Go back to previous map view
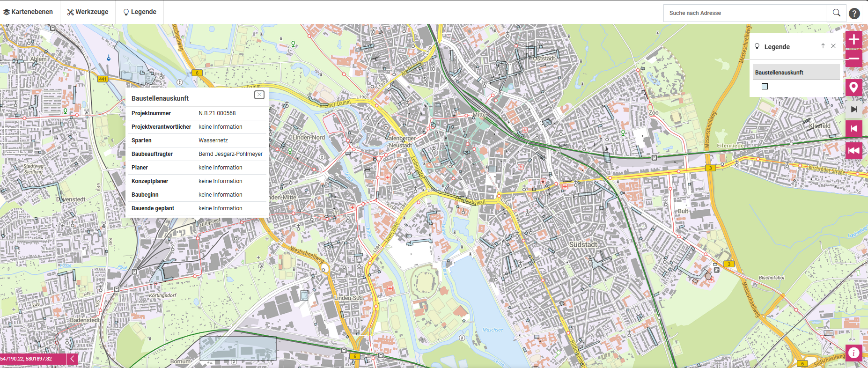Viewport: 868px width, 368px height. 853,129
